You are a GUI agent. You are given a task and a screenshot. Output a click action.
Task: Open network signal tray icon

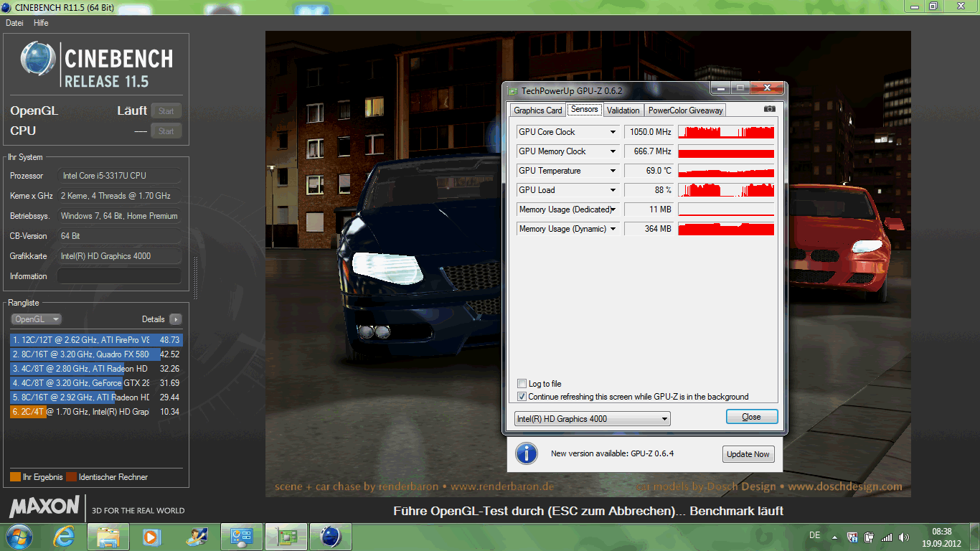887,537
